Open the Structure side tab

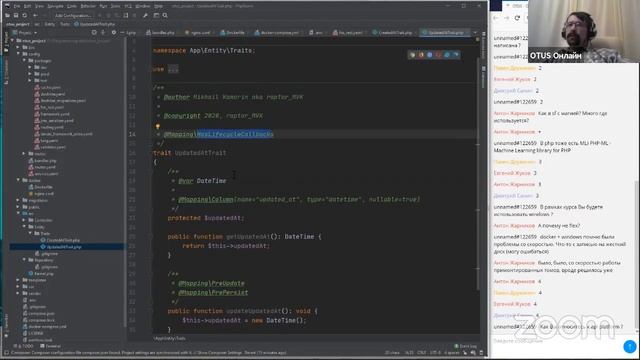(6, 72)
